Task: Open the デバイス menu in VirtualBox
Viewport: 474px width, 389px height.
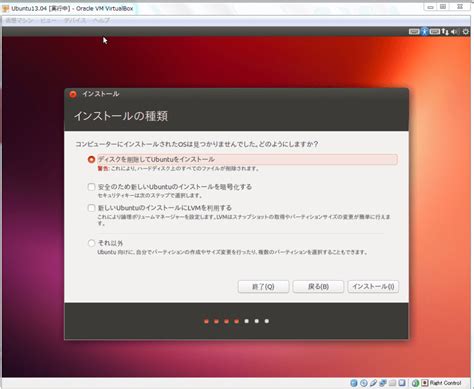Action: (75, 21)
